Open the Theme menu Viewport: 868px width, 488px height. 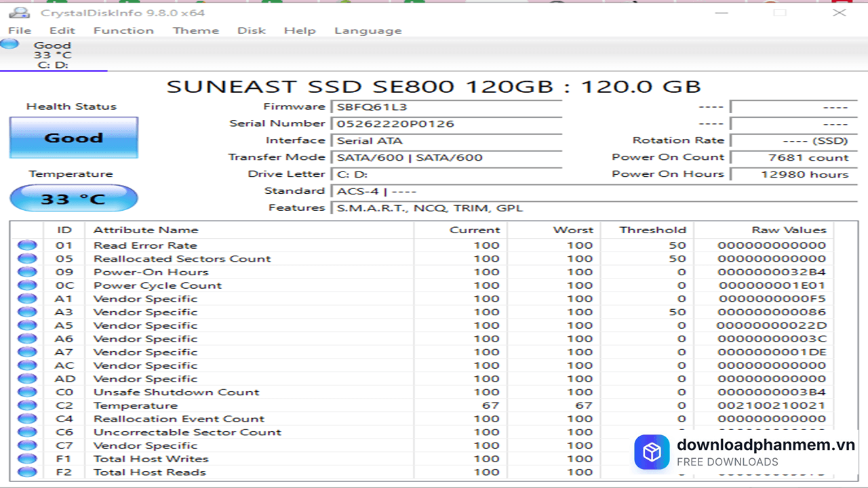195,30
